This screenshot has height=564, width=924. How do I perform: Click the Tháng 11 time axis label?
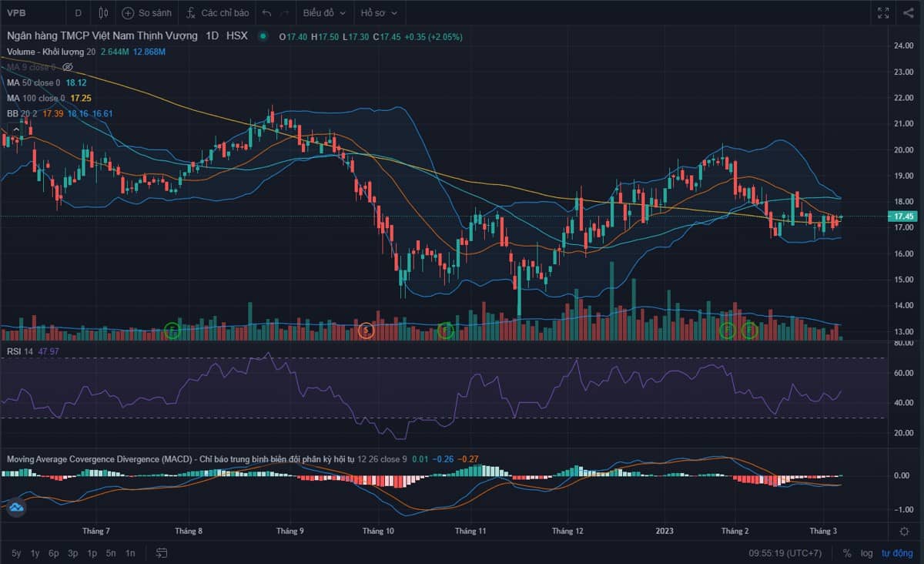click(x=470, y=531)
